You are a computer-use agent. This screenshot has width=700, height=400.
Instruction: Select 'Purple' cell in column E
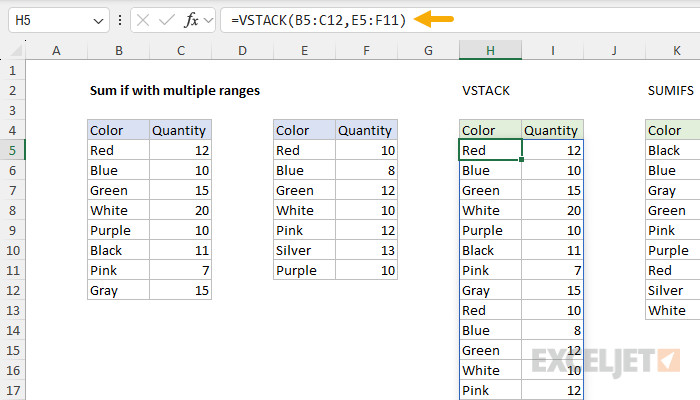[x=304, y=271]
